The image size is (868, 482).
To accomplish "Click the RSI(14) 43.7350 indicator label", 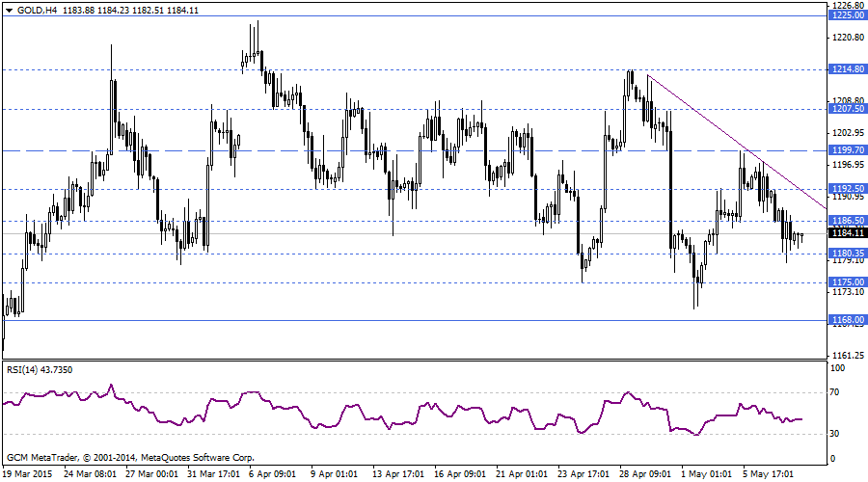I will 40,369.
